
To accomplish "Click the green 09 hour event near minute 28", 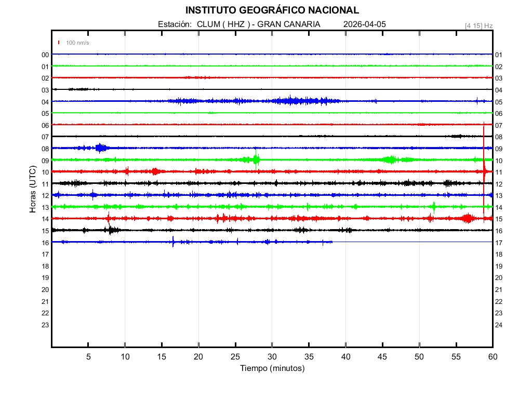I will pos(256,159).
